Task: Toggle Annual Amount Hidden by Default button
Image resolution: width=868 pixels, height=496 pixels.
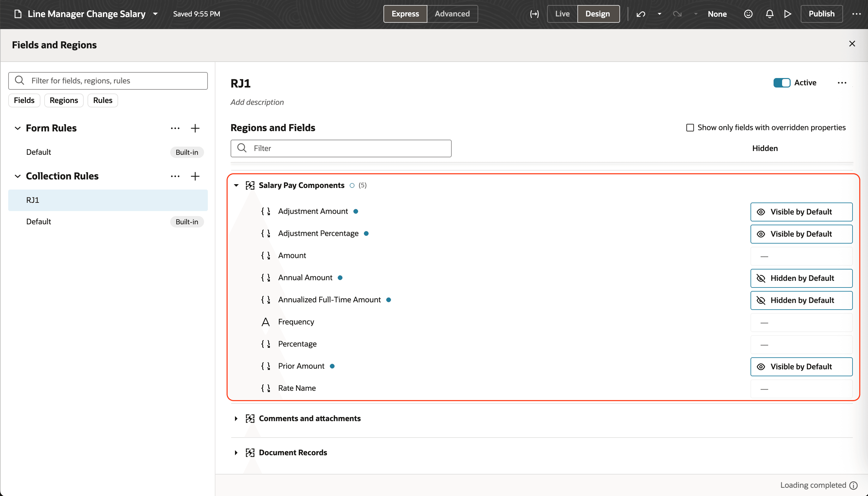Action: 801,278
